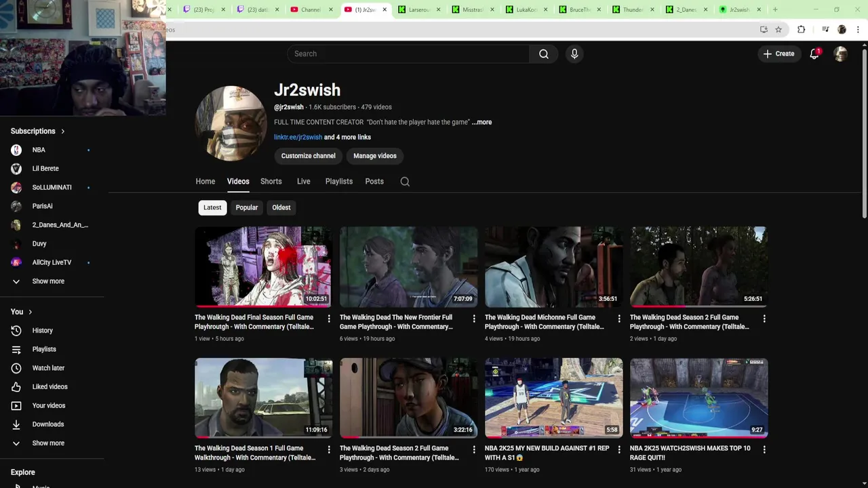Open the 'and 4 more links' text
The width and height of the screenshot is (868, 488).
point(347,137)
